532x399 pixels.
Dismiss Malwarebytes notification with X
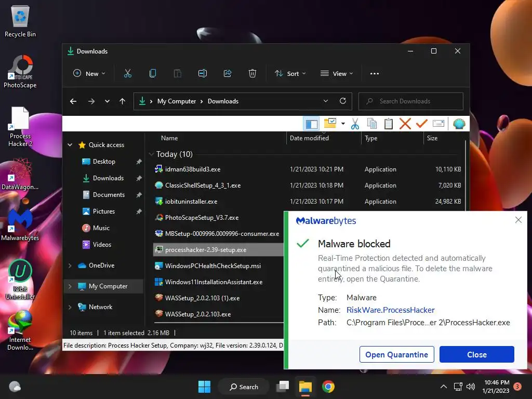[518, 220]
